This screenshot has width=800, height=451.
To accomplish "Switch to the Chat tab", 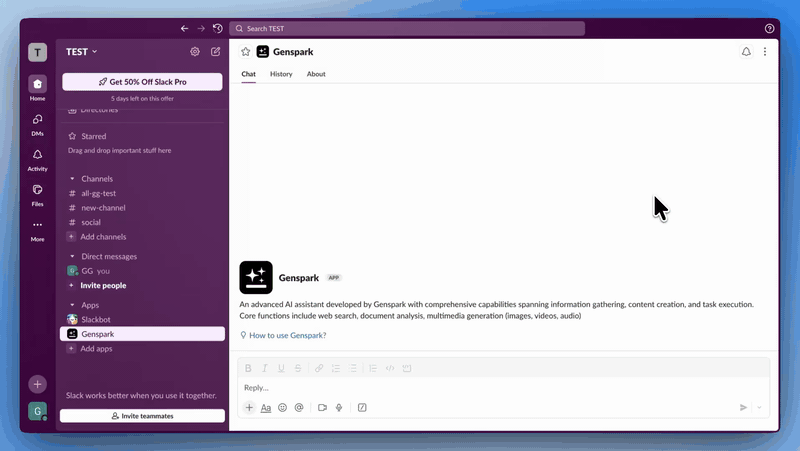I will 248,74.
